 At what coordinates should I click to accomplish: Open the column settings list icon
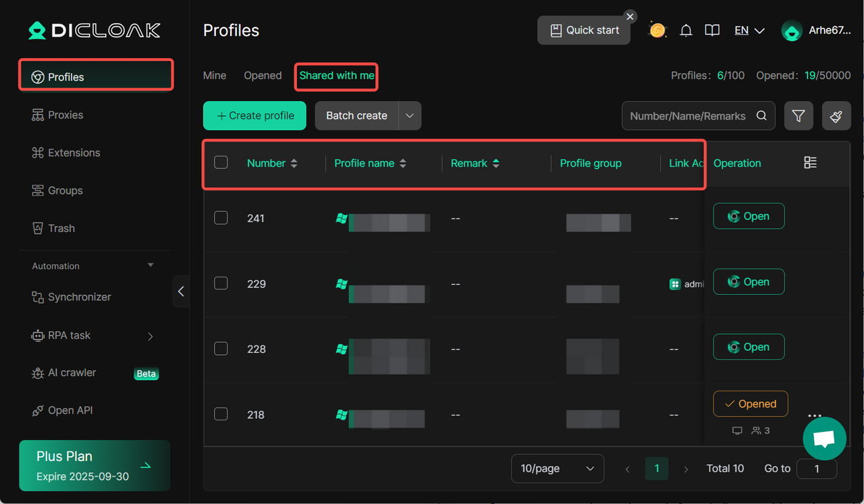811,162
